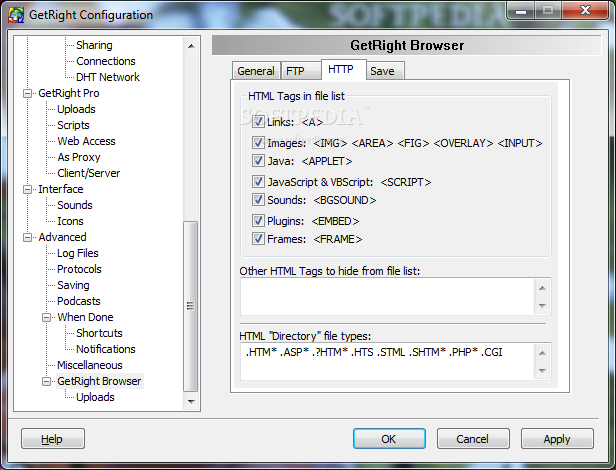Image resolution: width=616 pixels, height=470 pixels.
Task: Select GetRight Browser tree item
Action: [99, 381]
